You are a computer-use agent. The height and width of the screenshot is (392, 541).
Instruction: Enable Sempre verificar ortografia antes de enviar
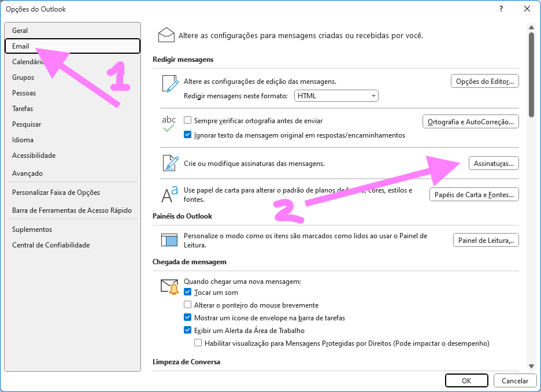click(188, 120)
